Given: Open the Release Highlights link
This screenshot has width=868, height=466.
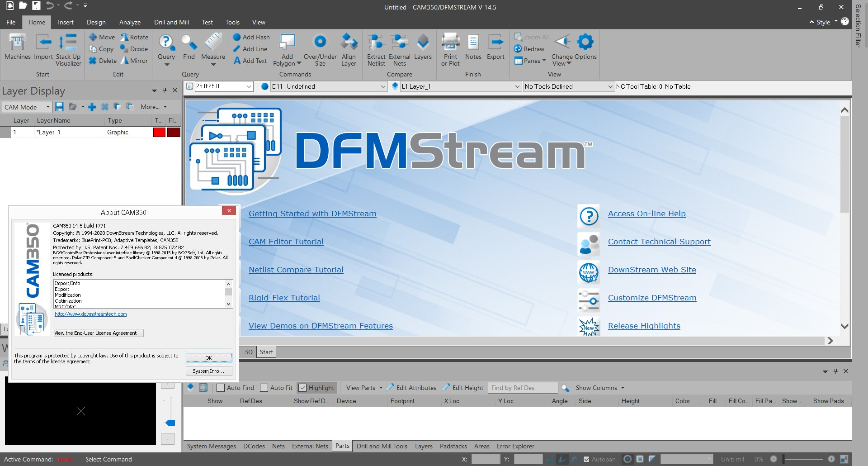Looking at the screenshot, I should pyautogui.click(x=644, y=326).
